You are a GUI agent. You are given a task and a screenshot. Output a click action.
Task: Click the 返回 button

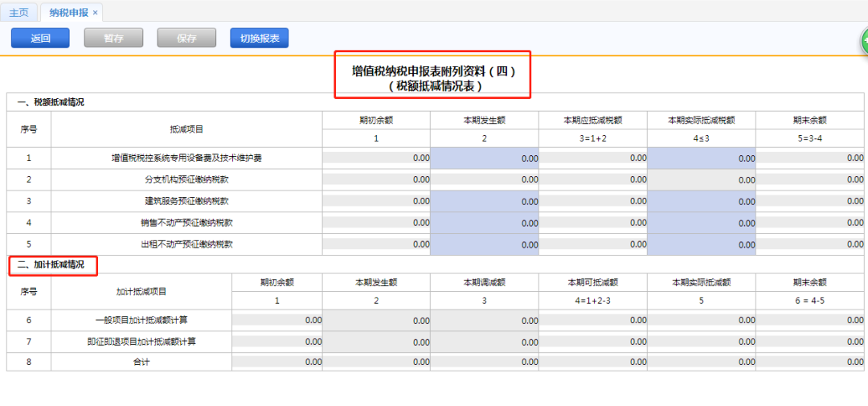(40, 39)
